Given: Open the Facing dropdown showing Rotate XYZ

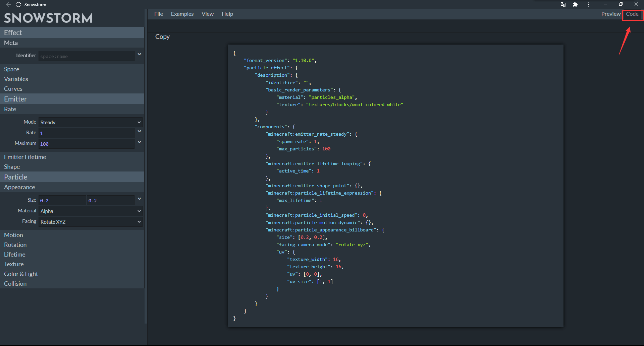Looking at the screenshot, I should tap(90, 222).
